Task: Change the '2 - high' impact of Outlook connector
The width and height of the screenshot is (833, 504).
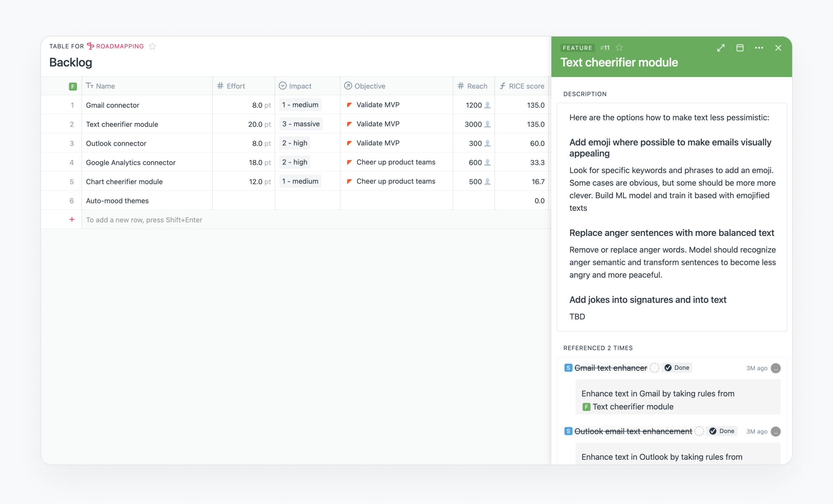Action: [x=294, y=143]
